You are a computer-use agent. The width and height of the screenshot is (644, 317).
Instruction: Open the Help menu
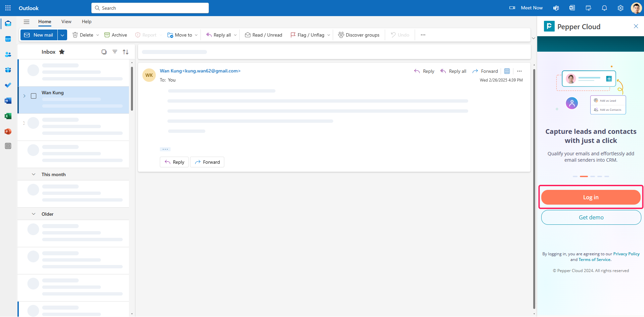point(86,21)
